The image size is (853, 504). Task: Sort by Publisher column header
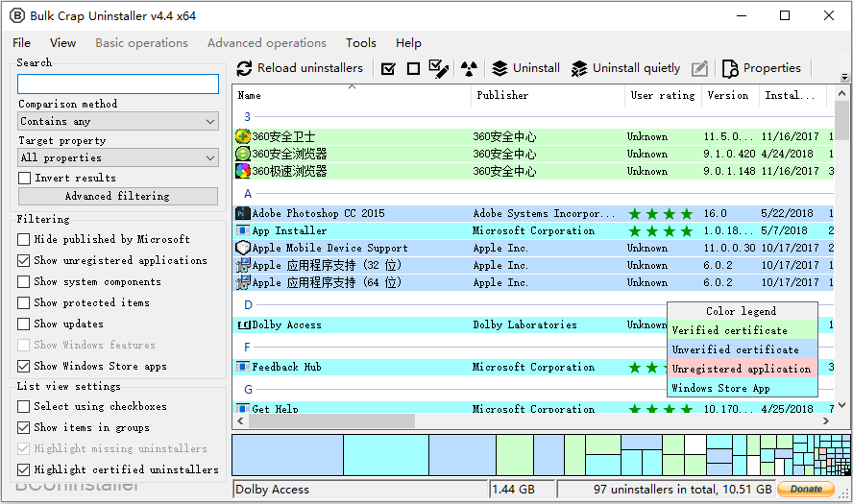click(548, 96)
